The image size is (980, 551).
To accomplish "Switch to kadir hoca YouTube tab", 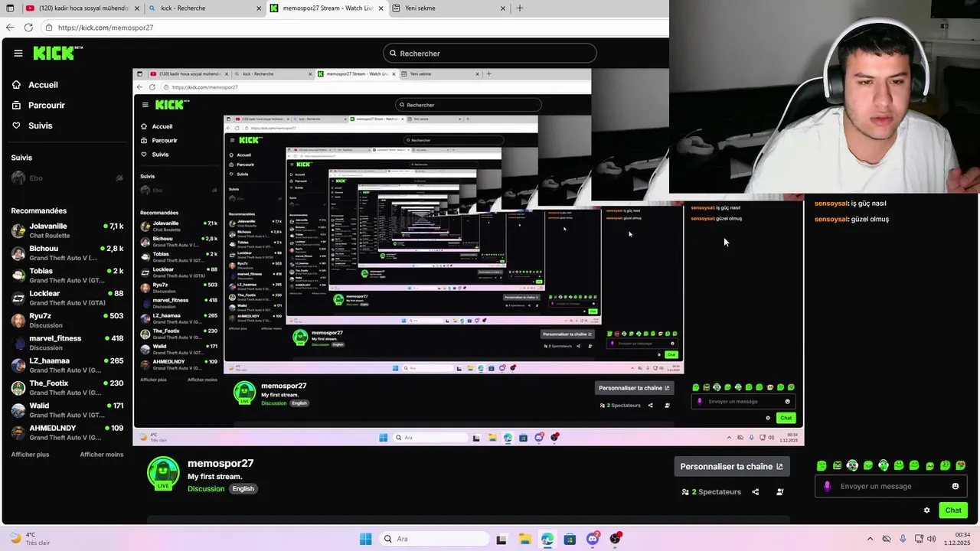I will coord(82,8).
